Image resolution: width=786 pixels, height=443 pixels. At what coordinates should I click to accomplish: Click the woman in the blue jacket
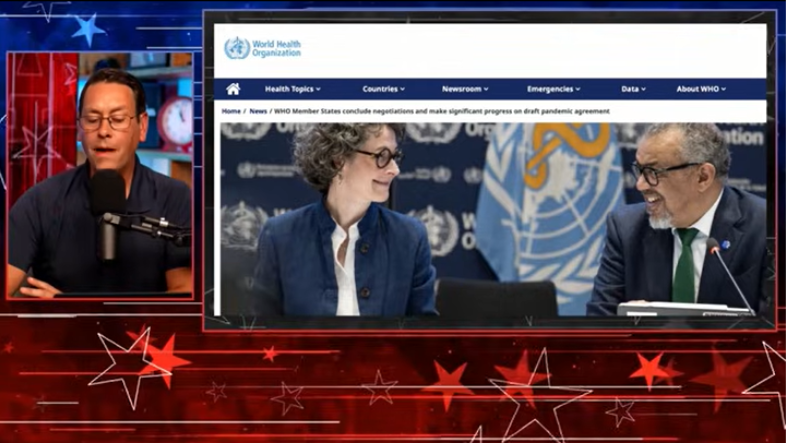[345, 230]
